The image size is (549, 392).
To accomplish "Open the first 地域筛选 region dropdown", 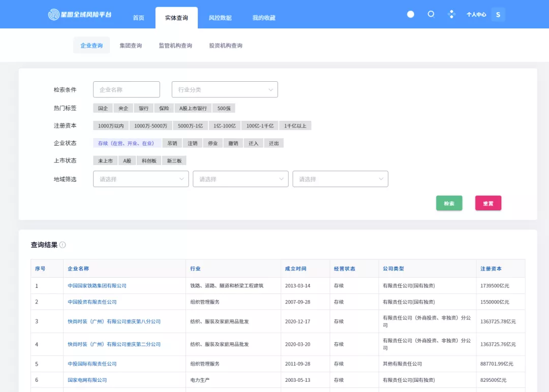I will click(x=141, y=179).
